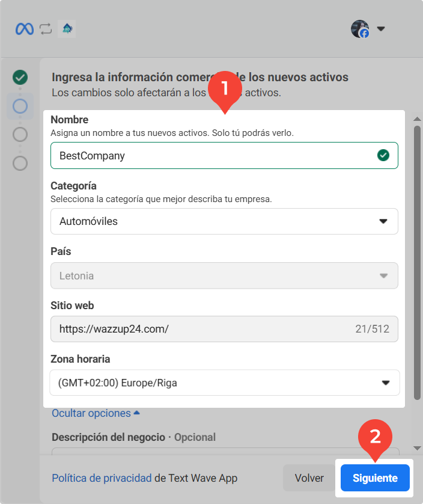Image resolution: width=423 pixels, height=504 pixels.
Task: Click the profile avatar picture
Action: 360,29
